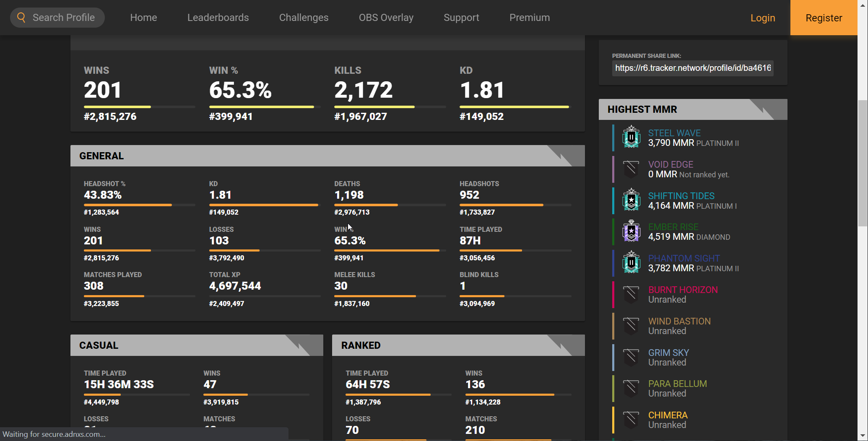Navigate to the Premium page
The image size is (868, 441).
tap(529, 18)
